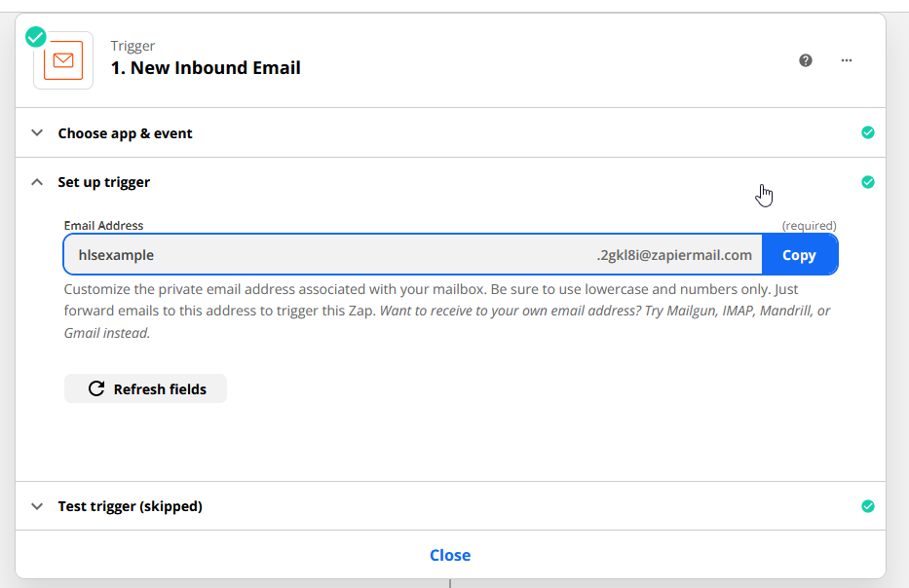Click the Close link at the bottom
The height and width of the screenshot is (588, 909).
(x=449, y=555)
